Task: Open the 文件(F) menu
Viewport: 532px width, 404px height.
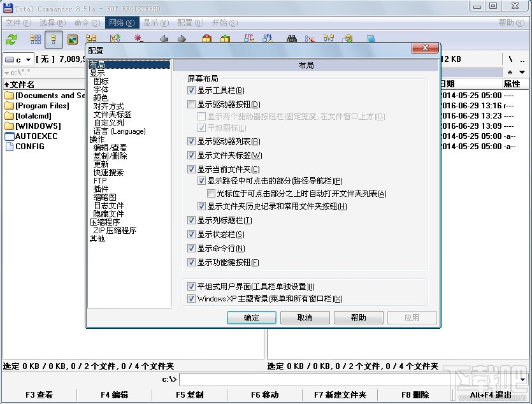Action: [18, 23]
